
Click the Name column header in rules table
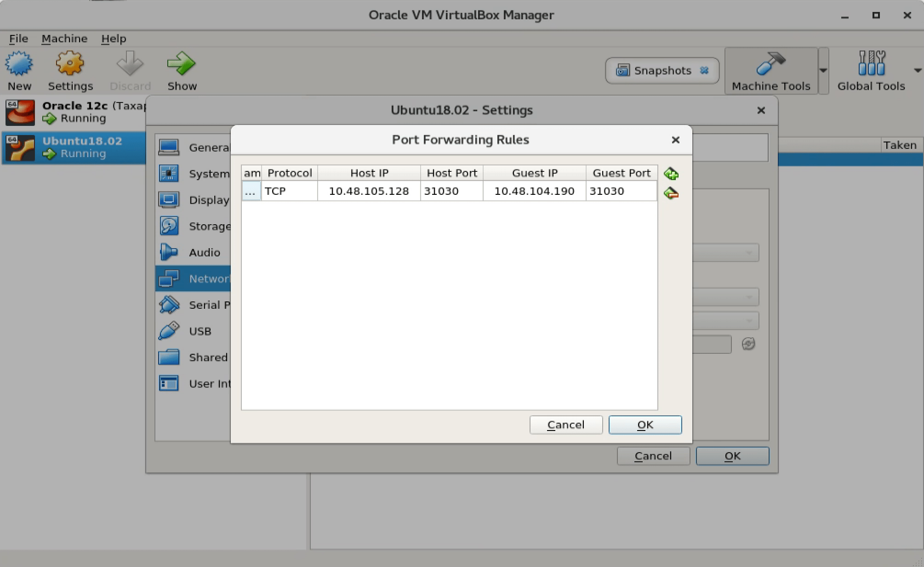[252, 173]
